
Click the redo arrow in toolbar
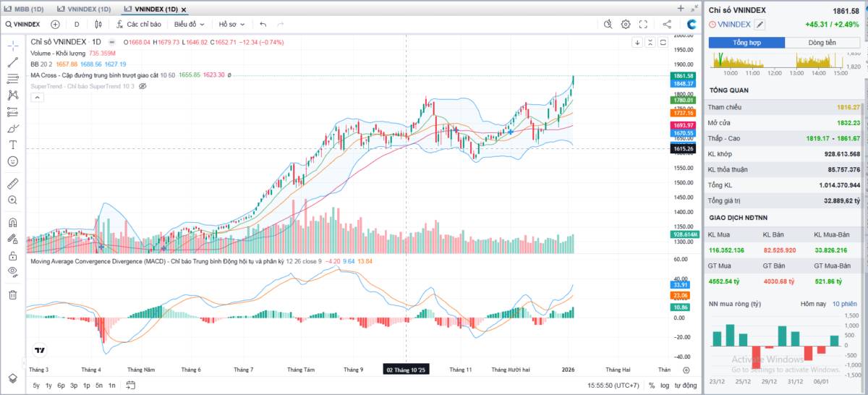(x=281, y=24)
